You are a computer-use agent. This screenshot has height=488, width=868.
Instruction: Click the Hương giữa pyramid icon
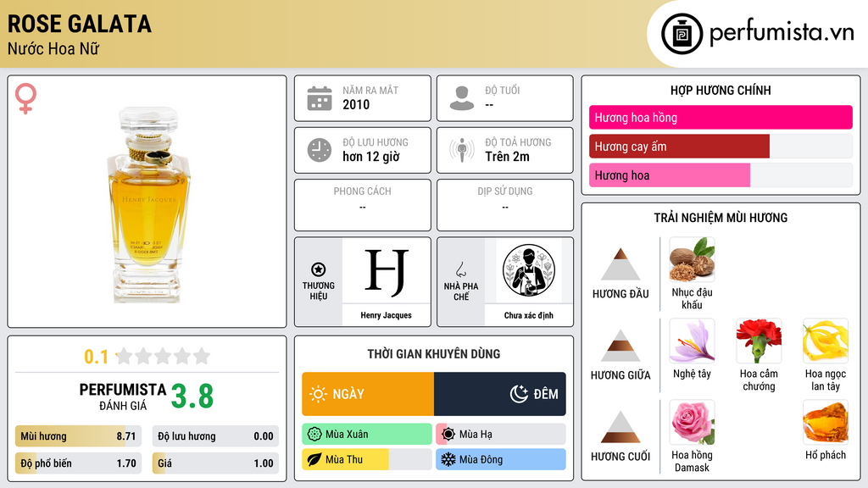620,346
